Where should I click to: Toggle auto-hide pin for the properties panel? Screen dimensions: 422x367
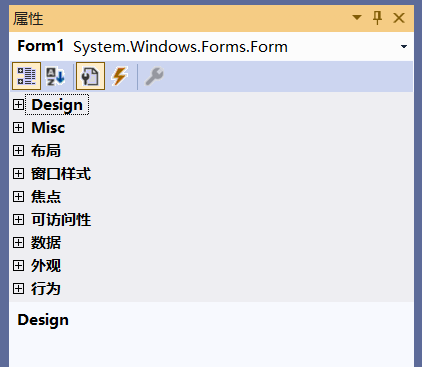click(x=377, y=18)
